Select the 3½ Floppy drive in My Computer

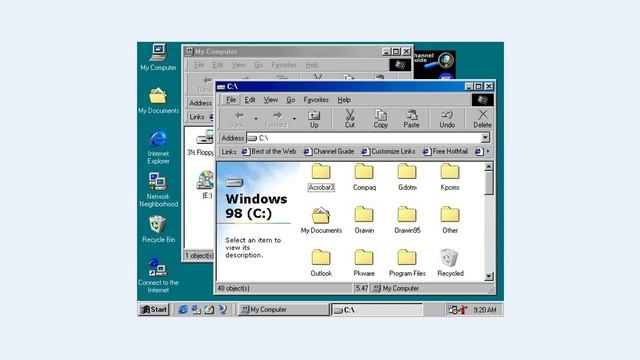pos(200,144)
